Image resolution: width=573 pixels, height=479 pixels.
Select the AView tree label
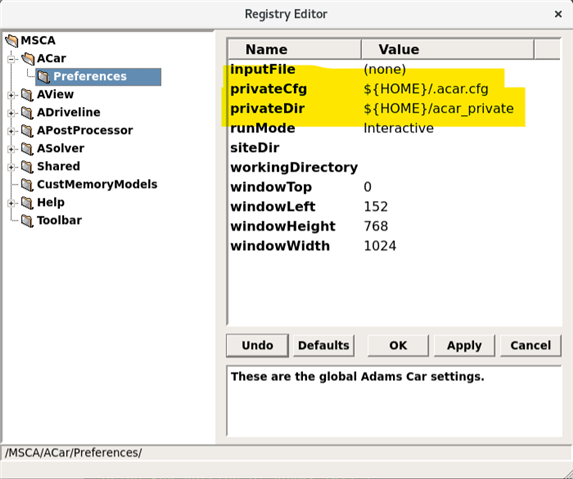click(55, 94)
